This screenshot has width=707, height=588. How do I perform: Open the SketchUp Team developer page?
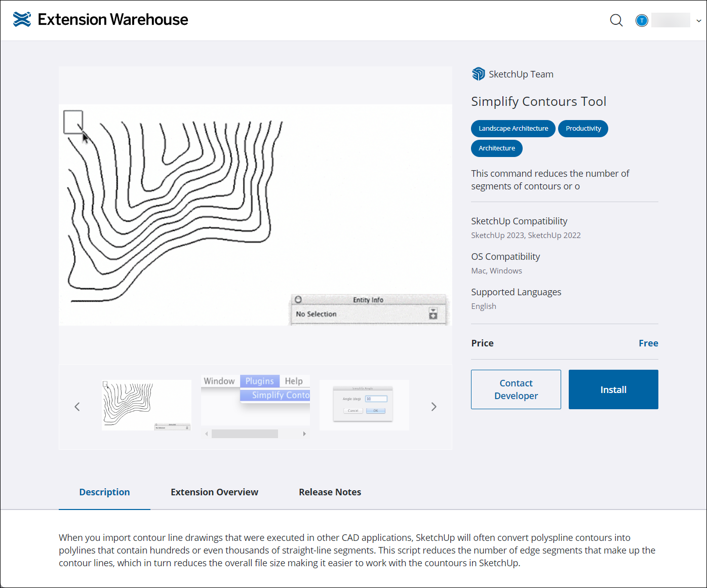521,74
